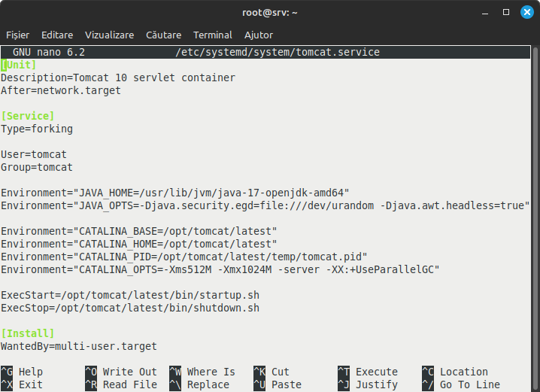Open the Vizualizare menu
This screenshot has height=392, width=540.
click(109, 35)
